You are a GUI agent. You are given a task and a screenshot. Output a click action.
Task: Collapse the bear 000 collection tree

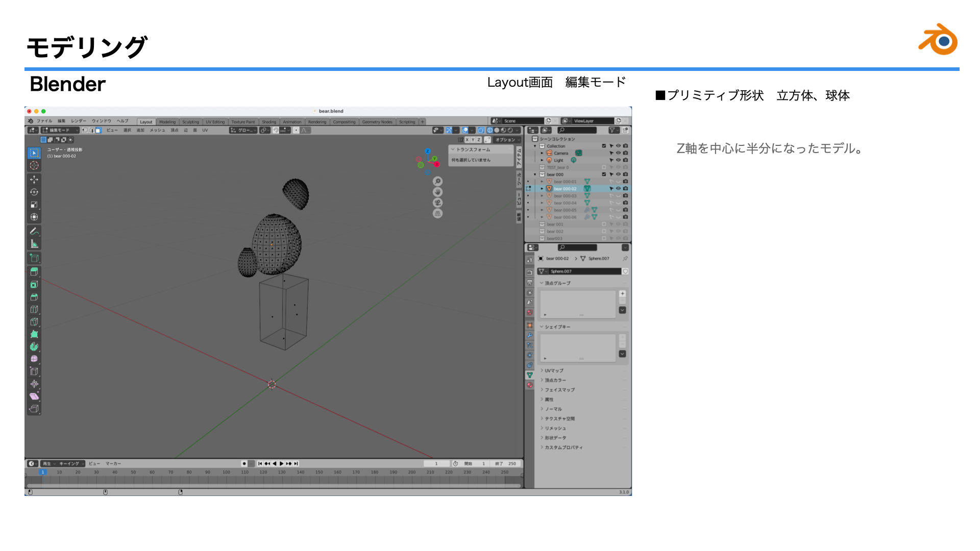point(535,174)
